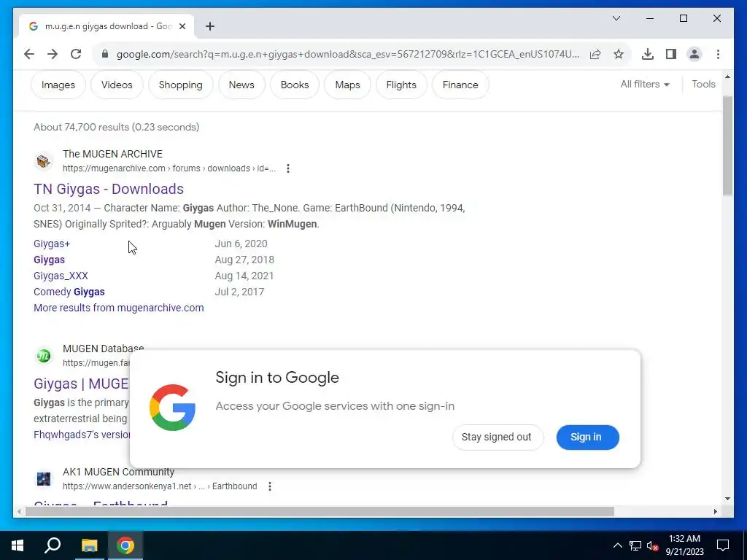The width and height of the screenshot is (747, 560).
Task: Open the Giygas MUGEN Database result title
Action: [x=81, y=384]
